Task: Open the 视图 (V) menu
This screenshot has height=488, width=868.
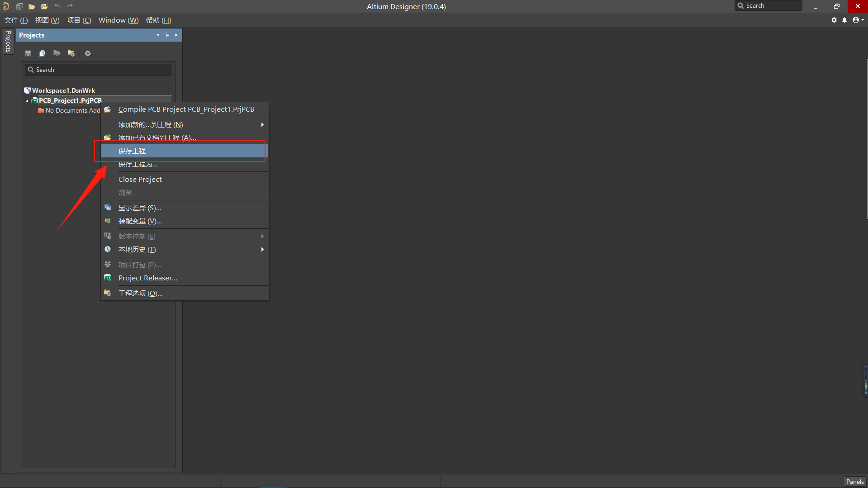Action: [47, 20]
